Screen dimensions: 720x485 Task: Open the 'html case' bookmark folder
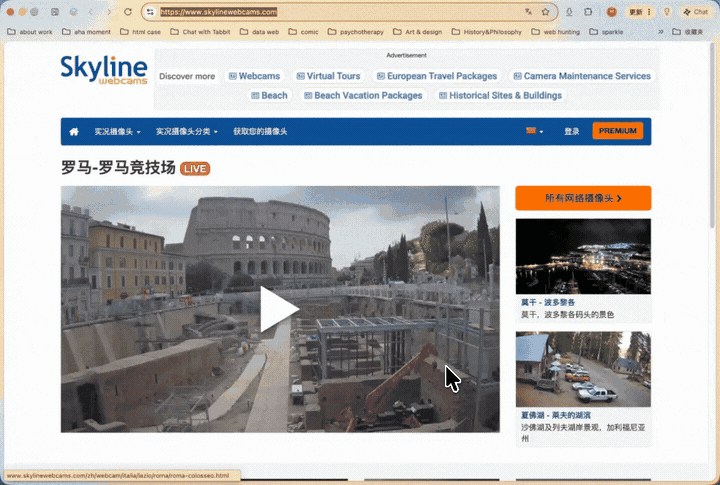(141, 32)
